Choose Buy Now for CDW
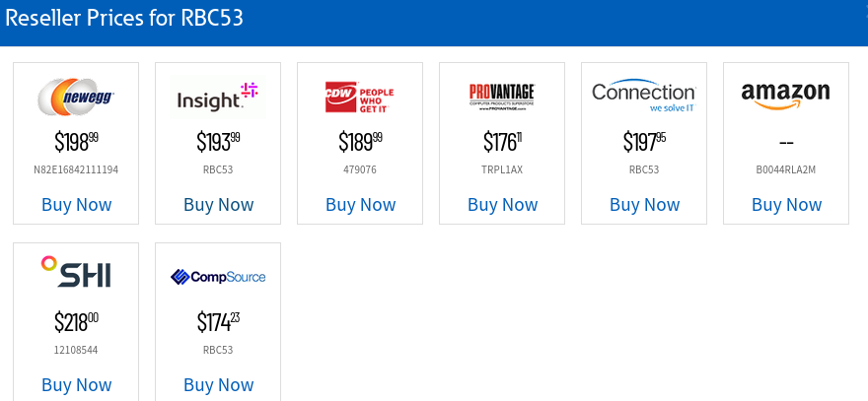This screenshot has height=401, width=868. pyautogui.click(x=360, y=205)
